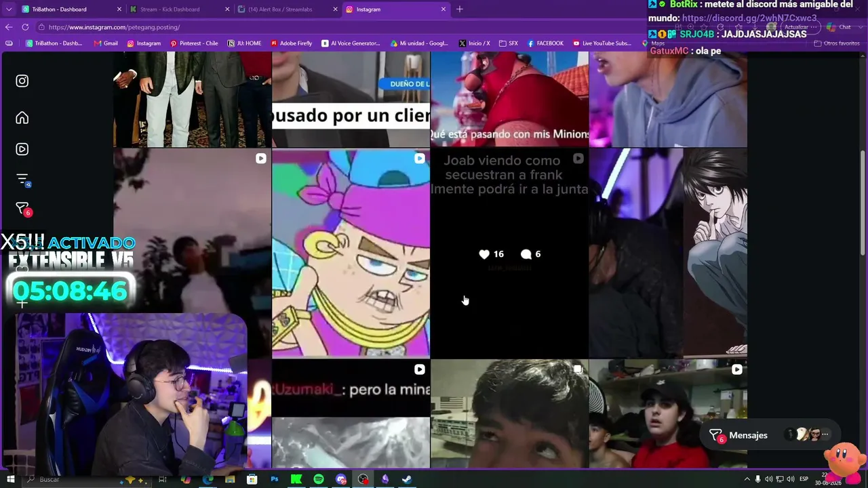Click the ESP language indicator
This screenshot has width=868, height=488.
[804, 479]
